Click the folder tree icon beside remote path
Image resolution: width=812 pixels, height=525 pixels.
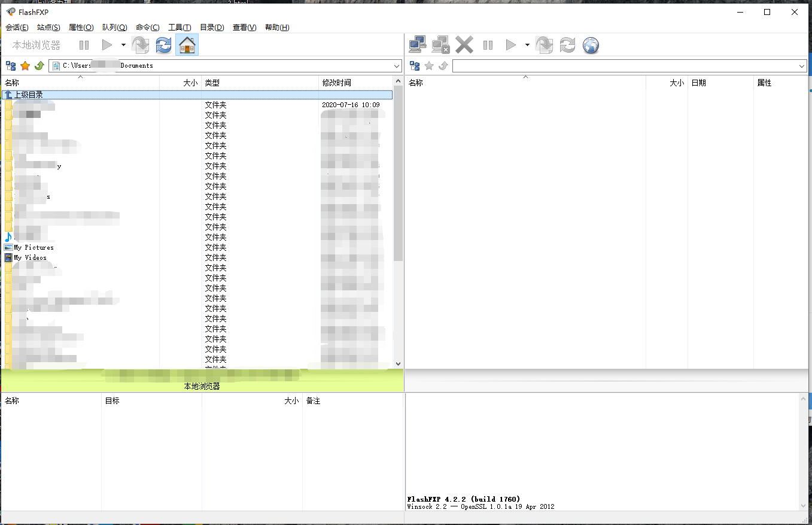(415, 66)
